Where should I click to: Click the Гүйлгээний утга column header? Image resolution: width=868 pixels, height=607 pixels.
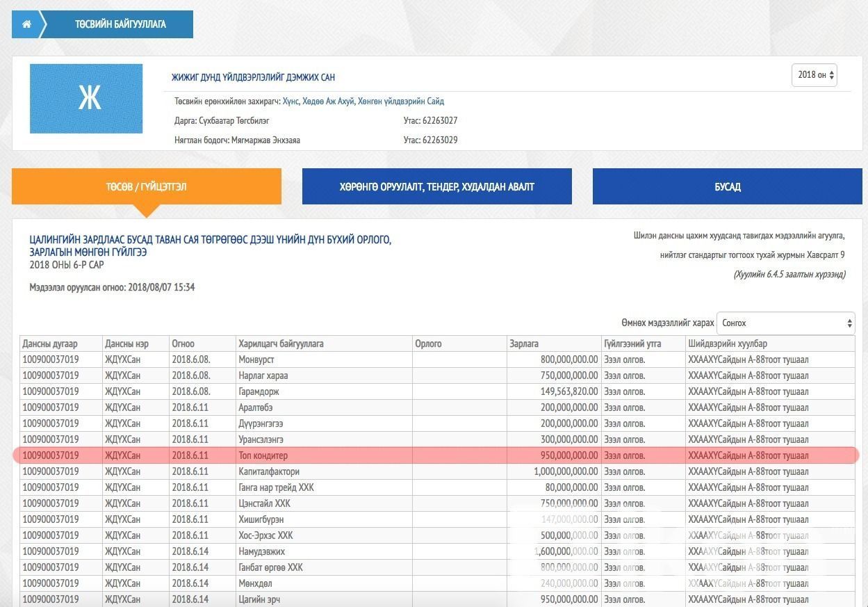632,343
